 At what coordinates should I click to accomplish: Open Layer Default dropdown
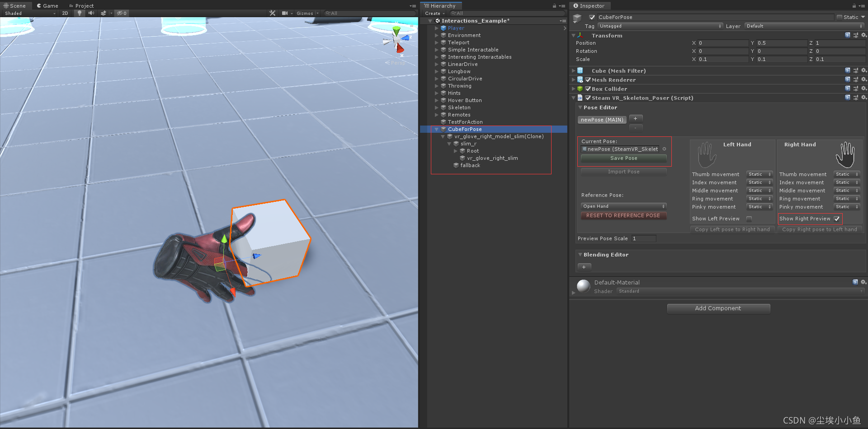tap(804, 26)
